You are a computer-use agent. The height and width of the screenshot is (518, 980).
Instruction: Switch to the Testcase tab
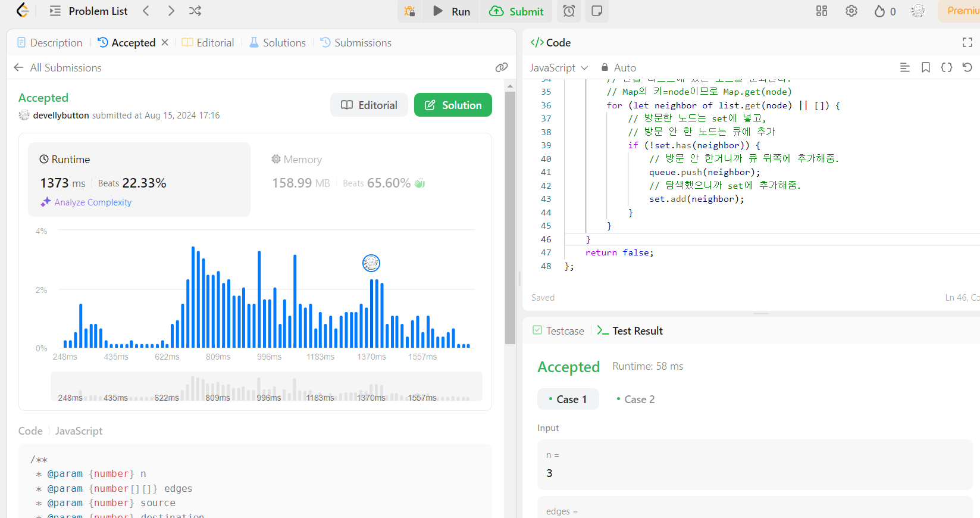[558, 330]
